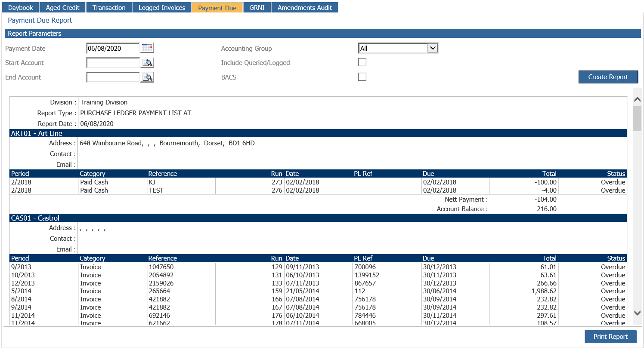
Task: Click the period 12/2013 cell
Action: coord(23,283)
